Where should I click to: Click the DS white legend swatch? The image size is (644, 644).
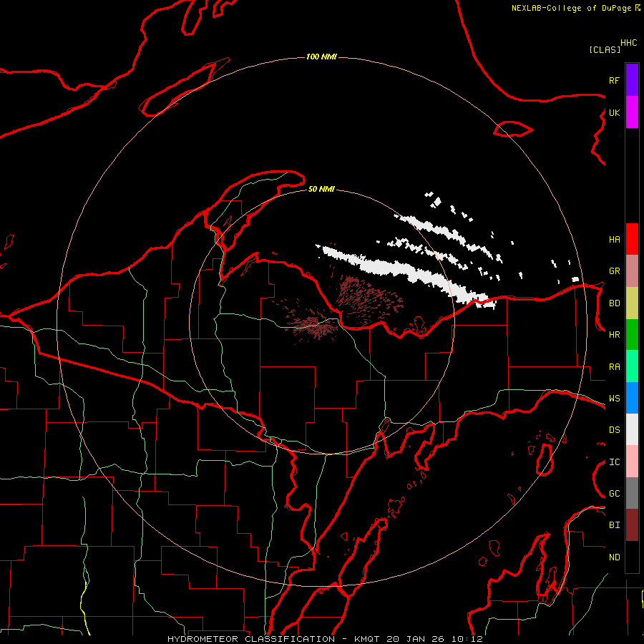tap(632, 429)
